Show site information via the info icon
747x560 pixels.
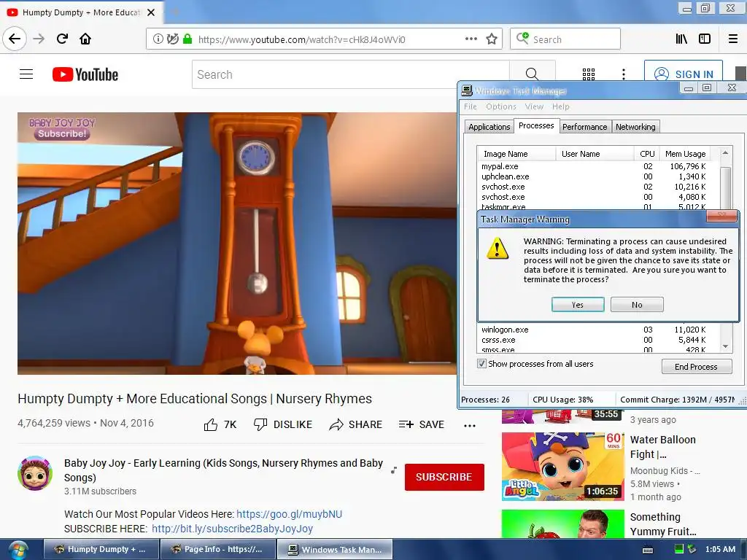[158, 39]
